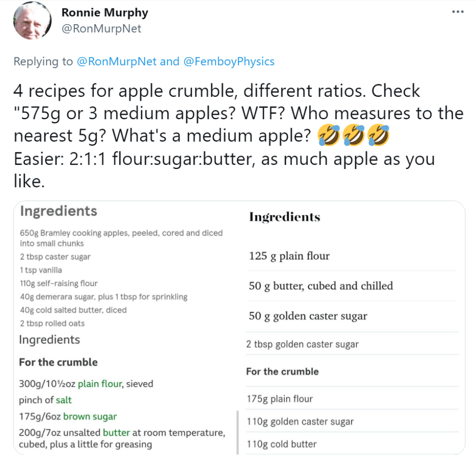476x455 pixels.
Task: Click the 110g cold butter ingredient line
Action: pos(282,444)
